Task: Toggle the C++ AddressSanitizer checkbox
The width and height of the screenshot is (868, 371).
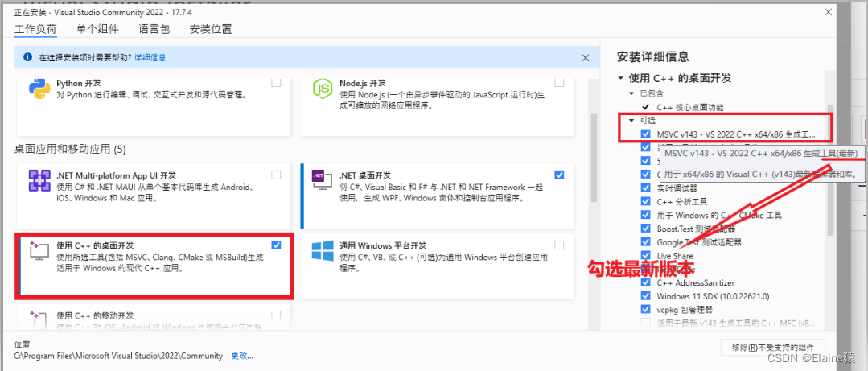Action: pos(645,282)
